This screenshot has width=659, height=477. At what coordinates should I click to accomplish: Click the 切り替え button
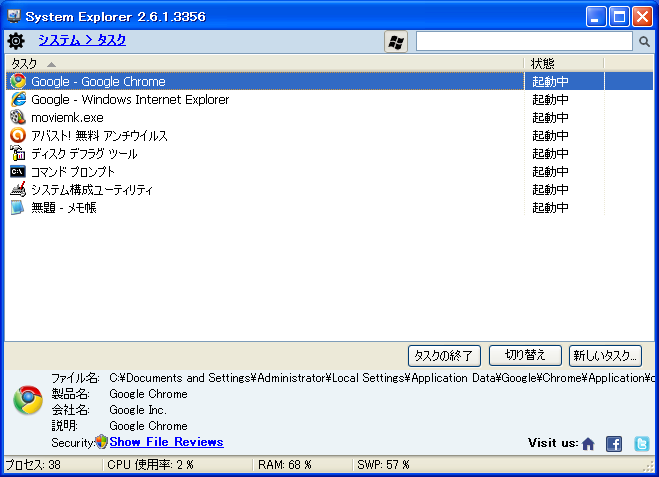click(525, 356)
